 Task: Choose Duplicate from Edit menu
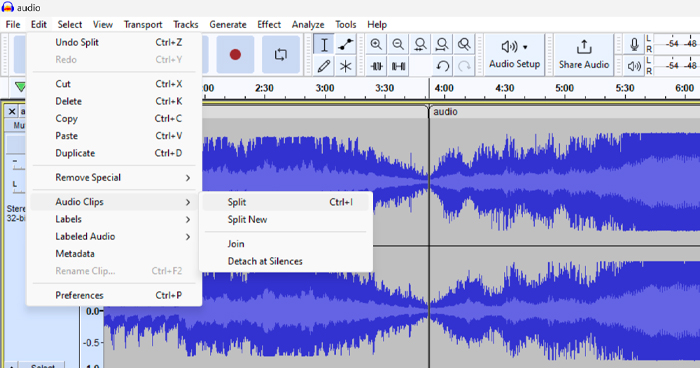114,153
